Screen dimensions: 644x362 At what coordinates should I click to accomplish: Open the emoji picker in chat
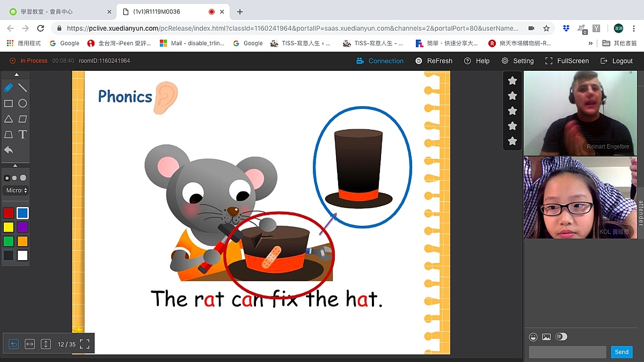click(533, 337)
